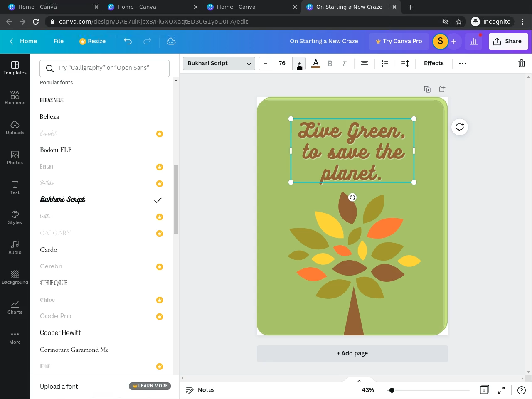Image resolution: width=532 pixels, height=399 pixels.
Task: Click the text alignment icon
Action: (365, 64)
